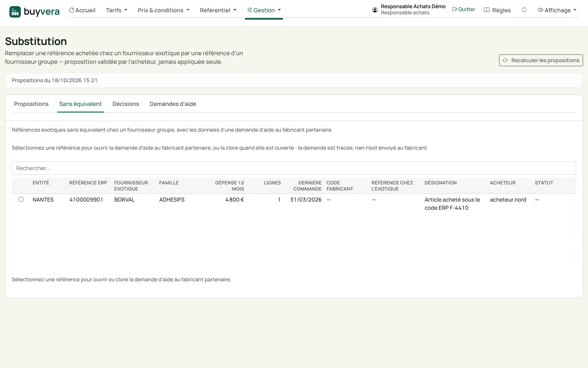The image size is (588, 368).
Task: Click the refresh circular arrow icon
Action: pos(524,10)
